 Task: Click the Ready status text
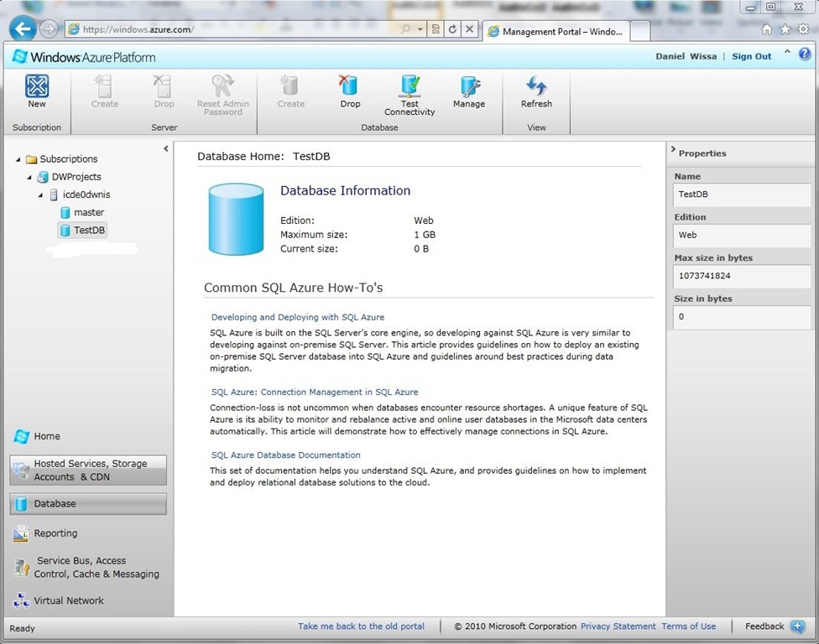[22, 628]
